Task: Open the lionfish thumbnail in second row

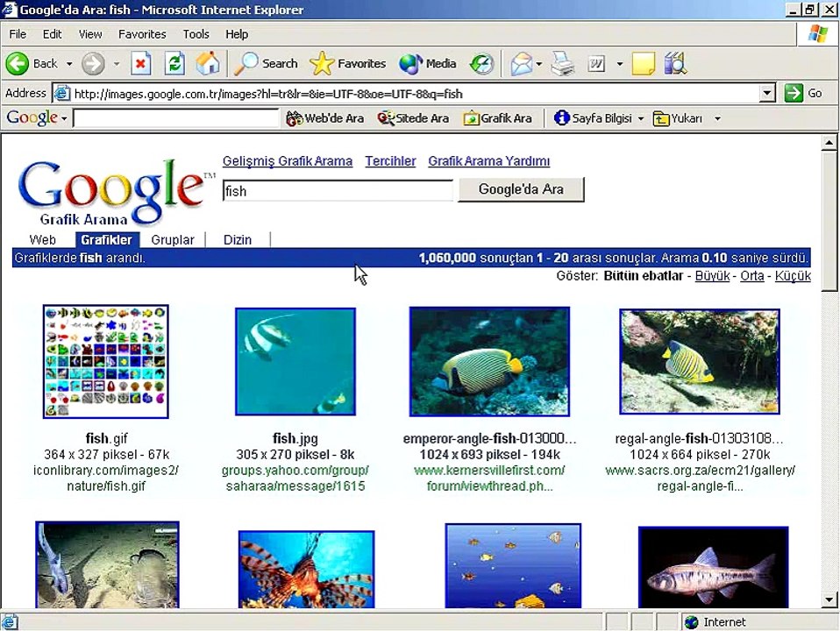Action: (306, 569)
